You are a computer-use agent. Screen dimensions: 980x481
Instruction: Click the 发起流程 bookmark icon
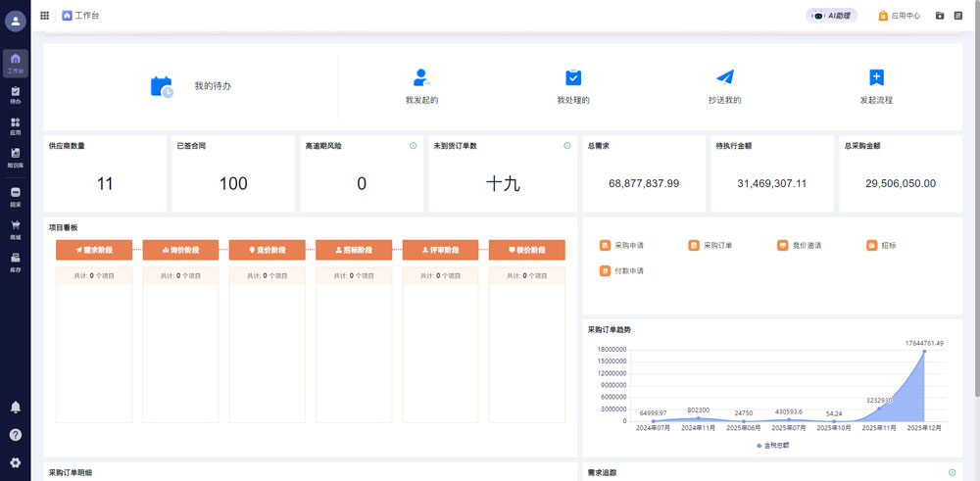pos(876,77)
